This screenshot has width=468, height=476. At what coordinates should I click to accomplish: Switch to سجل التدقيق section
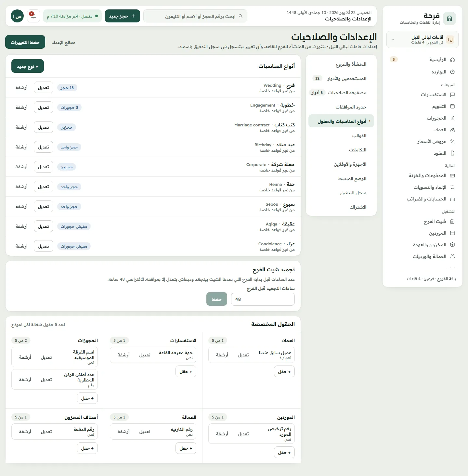[341, 193]
